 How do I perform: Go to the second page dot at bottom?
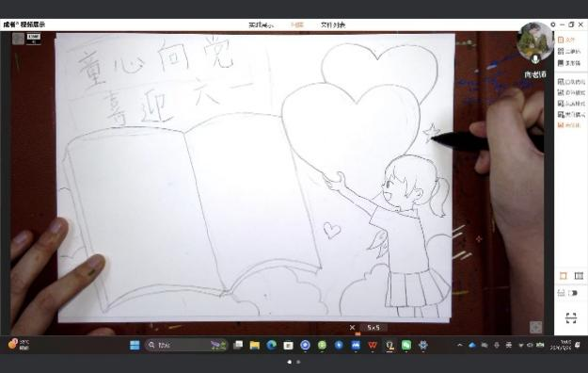pos(298,362)
